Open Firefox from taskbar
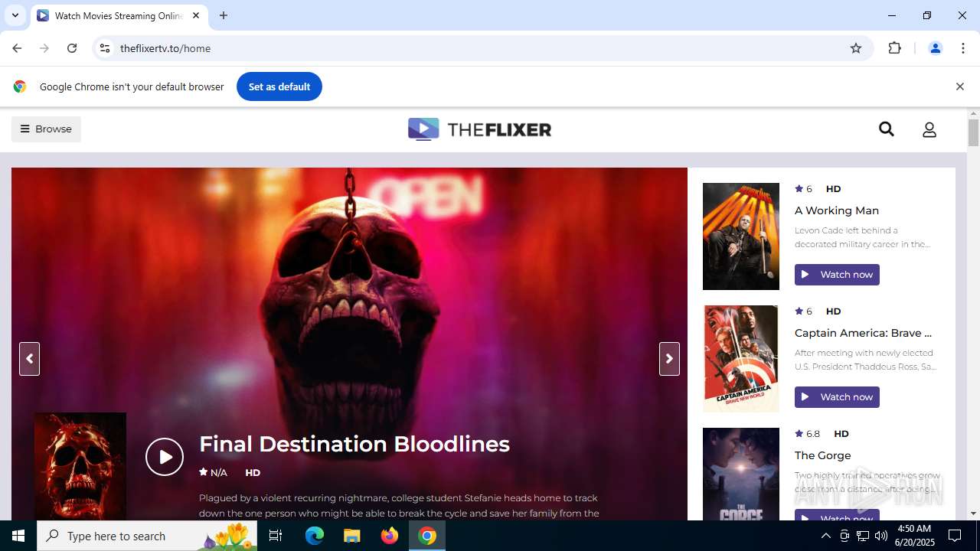This screenshot has width=980, height=551. click(390, 536)
